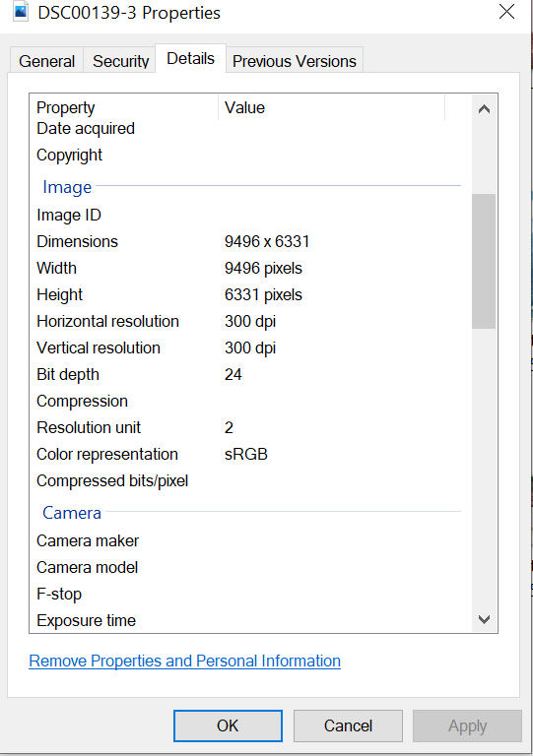533x756 pixels.
Task: Select the Color representation label
Action: tap(107, 454)
